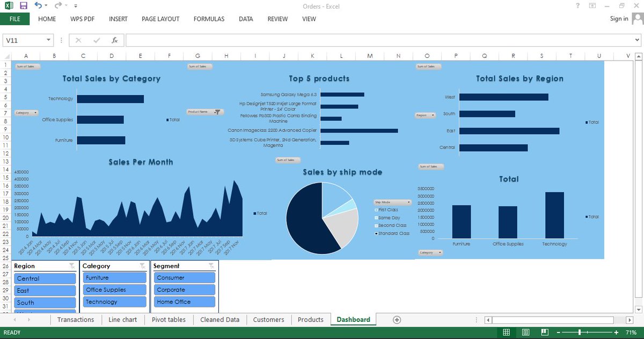Open the DATA ribbon tab
Image resolution: width=644 pixels, height=339 pixels.
coord(246,19)
